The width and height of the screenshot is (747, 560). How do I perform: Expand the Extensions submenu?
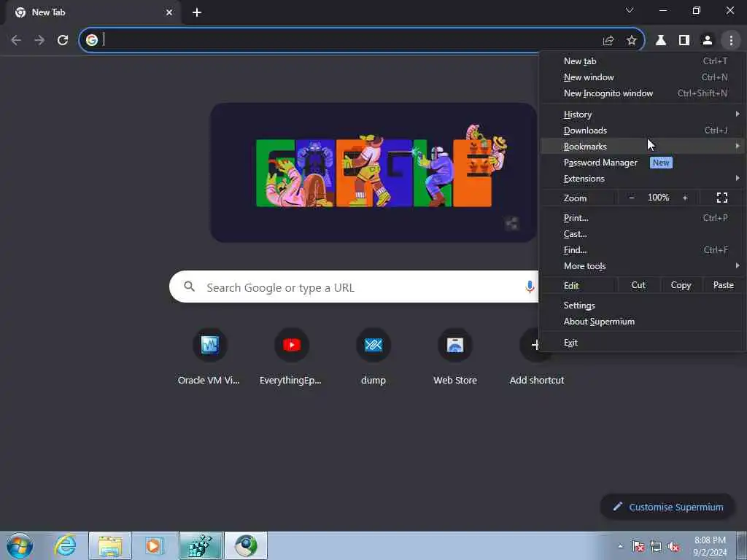pyautogui.click(x=643, y=179)
